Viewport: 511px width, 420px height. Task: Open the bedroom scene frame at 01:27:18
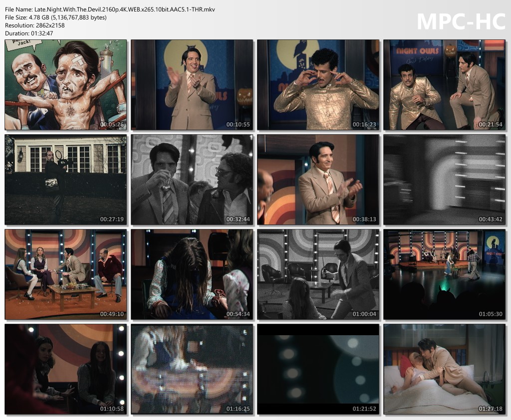(x=445, y=369)
